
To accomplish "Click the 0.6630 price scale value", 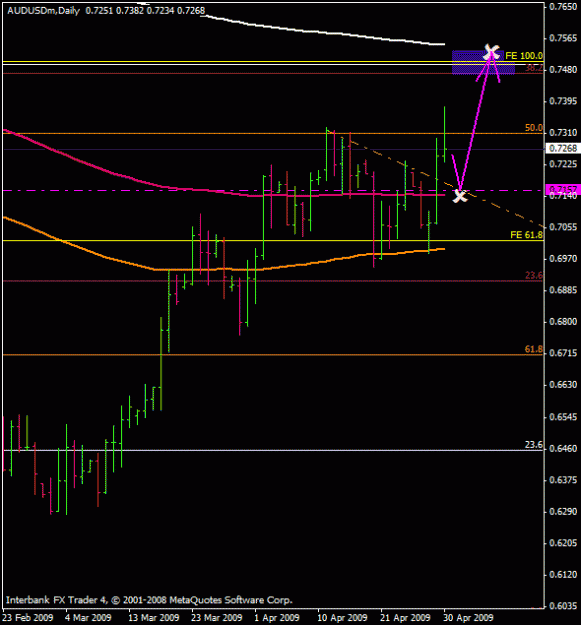I will 563,385.
